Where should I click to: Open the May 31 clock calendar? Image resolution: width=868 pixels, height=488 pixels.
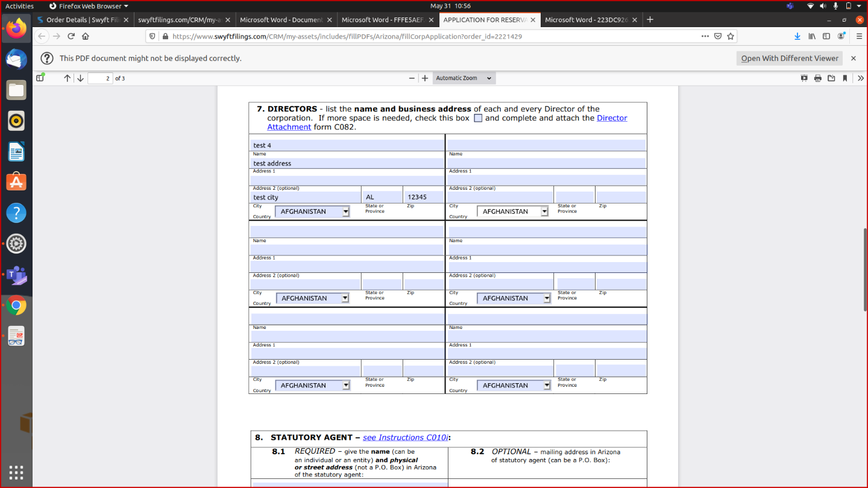[451, 6]
